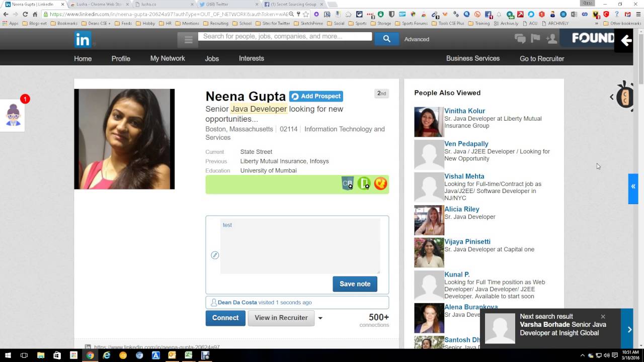644x362 pixels.
Task: Go to next search result arrow
Action: 629,329
